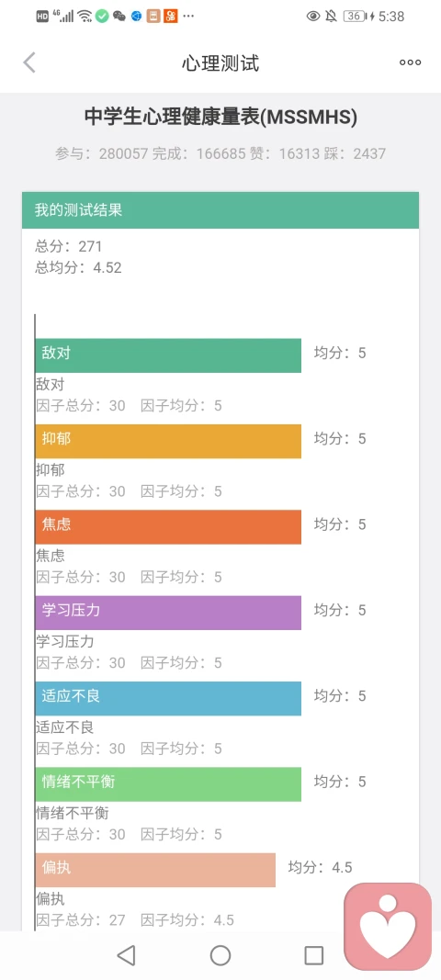Tap the back arrow in header
441x980 pixels.
tap(29, 62)
